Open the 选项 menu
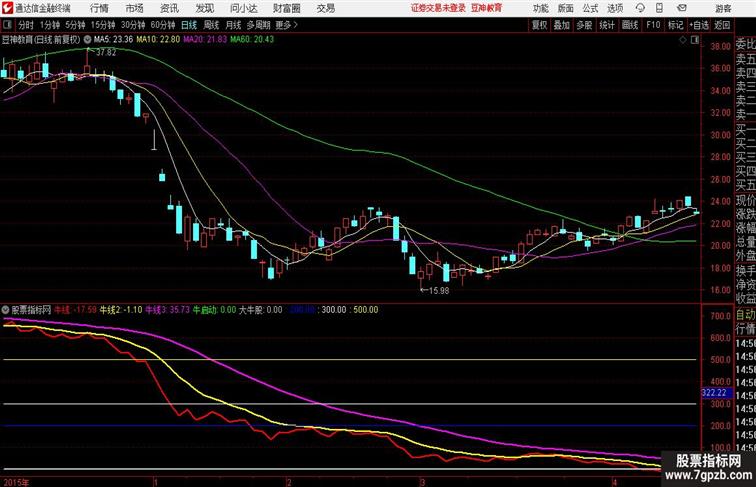The image size is (756, 487). [615, 8]
